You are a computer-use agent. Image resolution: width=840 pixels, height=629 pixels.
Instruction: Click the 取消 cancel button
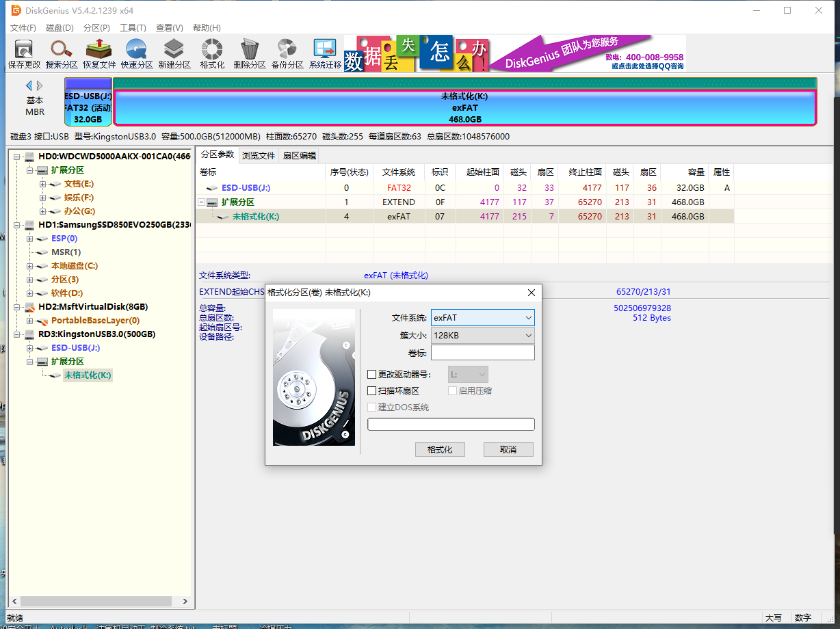coord(508,449)
